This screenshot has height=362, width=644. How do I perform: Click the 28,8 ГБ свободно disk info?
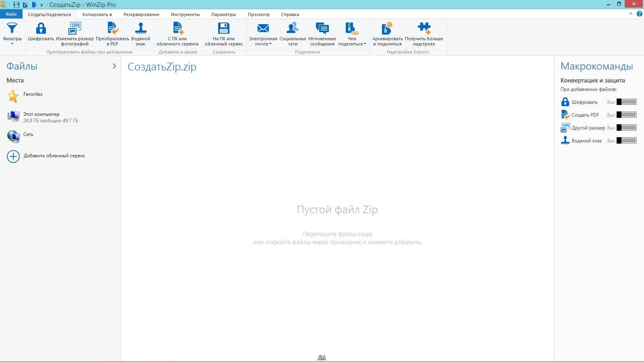[x=51, y=121]
